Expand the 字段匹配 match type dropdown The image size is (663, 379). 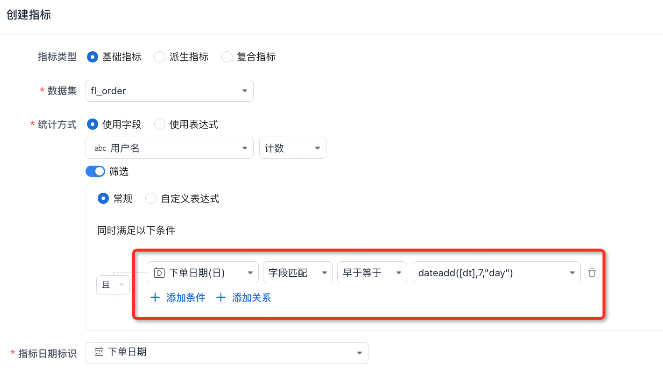point(298,273)
